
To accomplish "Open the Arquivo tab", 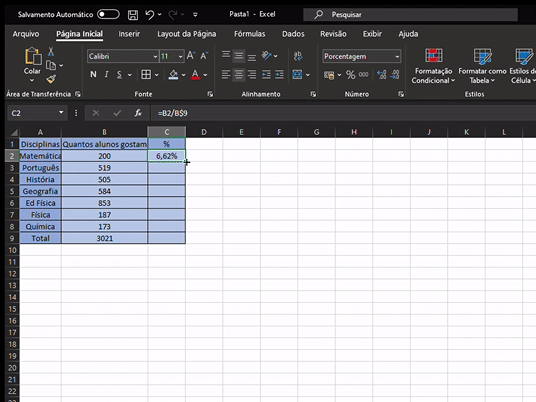I will click(26, 34).
